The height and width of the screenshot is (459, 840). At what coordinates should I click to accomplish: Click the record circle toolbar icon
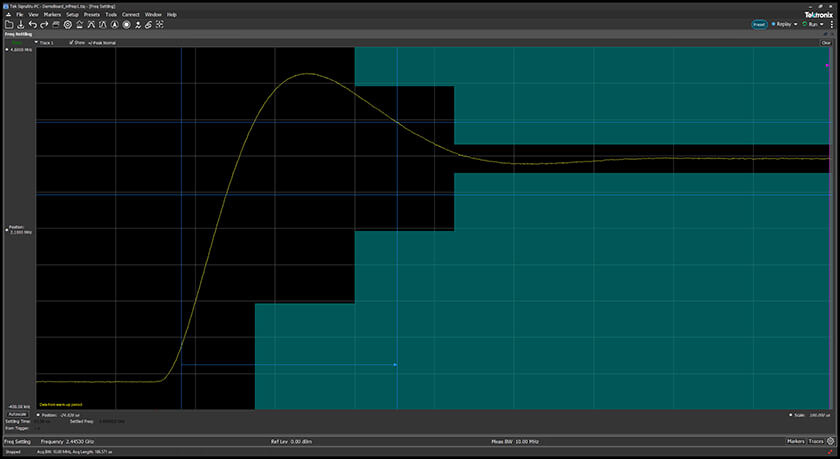126,24
